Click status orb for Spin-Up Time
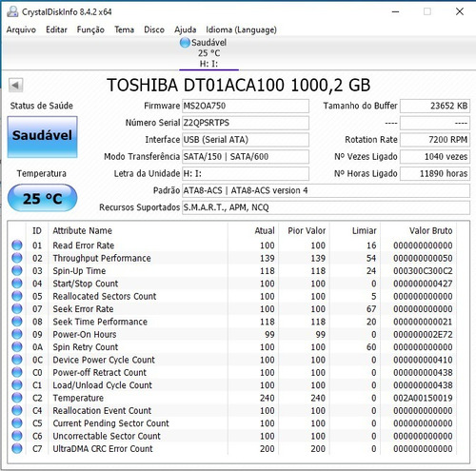The width and height of the screenshot is (476, 471). [x=17, y=270]
